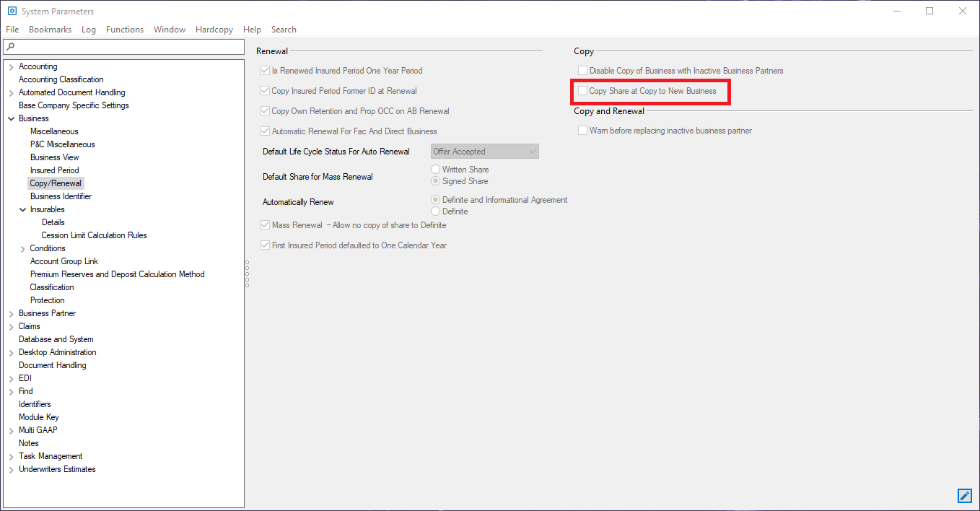Check Disable Copy of Business with Inactive Partners
980x511 pixels.
[x=583, y=71]
